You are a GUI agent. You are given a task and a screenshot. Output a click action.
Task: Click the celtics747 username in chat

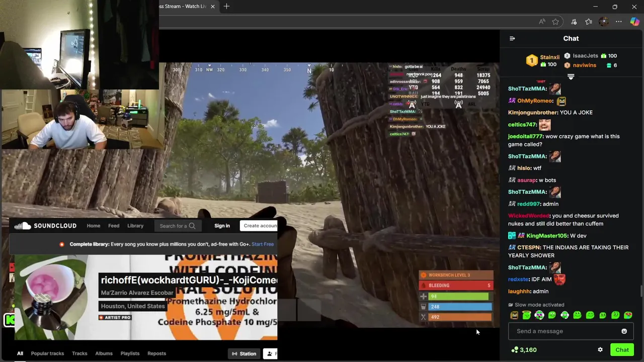(x=522, y=125)
